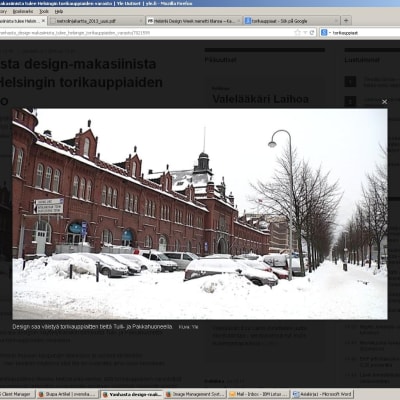Click the Valelääkäri Laihoa headline behind overlay

[x=260, y=99]
